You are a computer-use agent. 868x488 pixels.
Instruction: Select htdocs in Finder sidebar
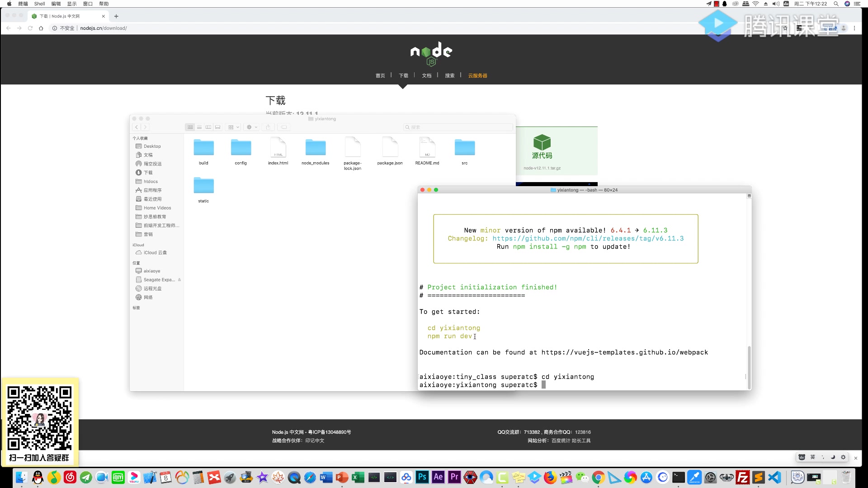click(x=151, y=182)
